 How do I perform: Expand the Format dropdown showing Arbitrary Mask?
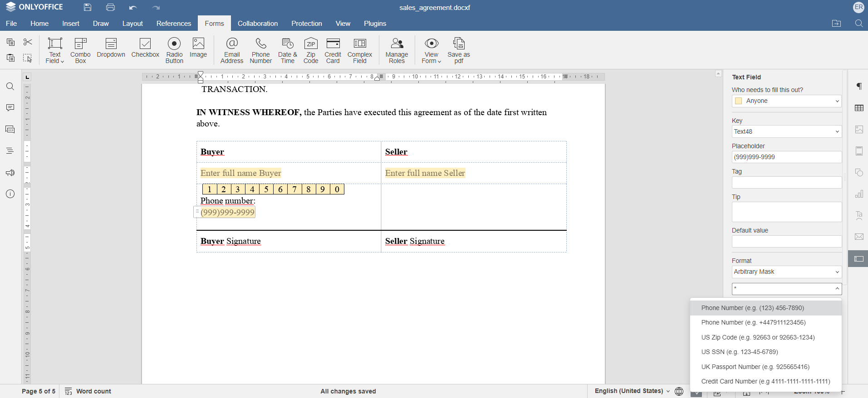point(786,272)
